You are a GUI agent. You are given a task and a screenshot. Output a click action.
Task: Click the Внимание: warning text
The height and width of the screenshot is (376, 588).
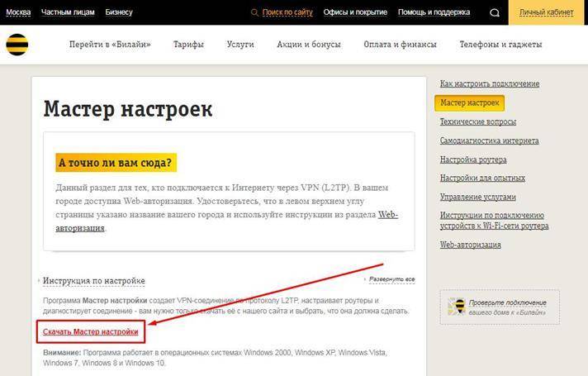62,353
